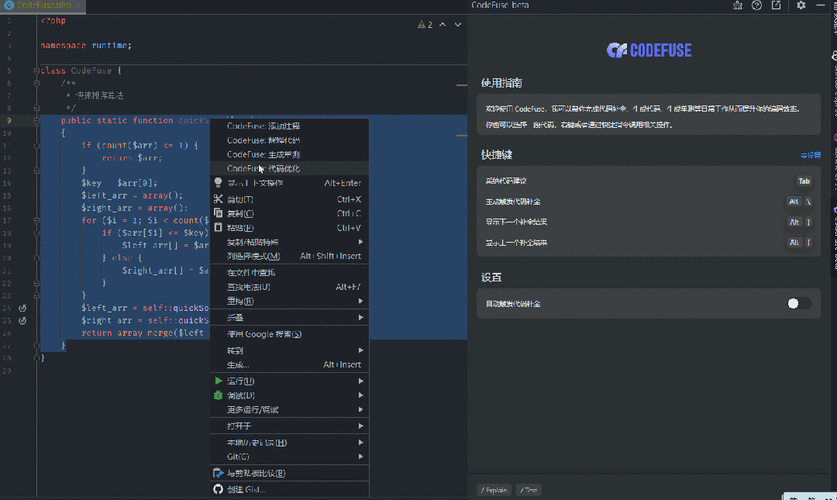Click the recursive call gutter icon on line 24
Screen dimensions: 837x500
[x=22, y=308]
